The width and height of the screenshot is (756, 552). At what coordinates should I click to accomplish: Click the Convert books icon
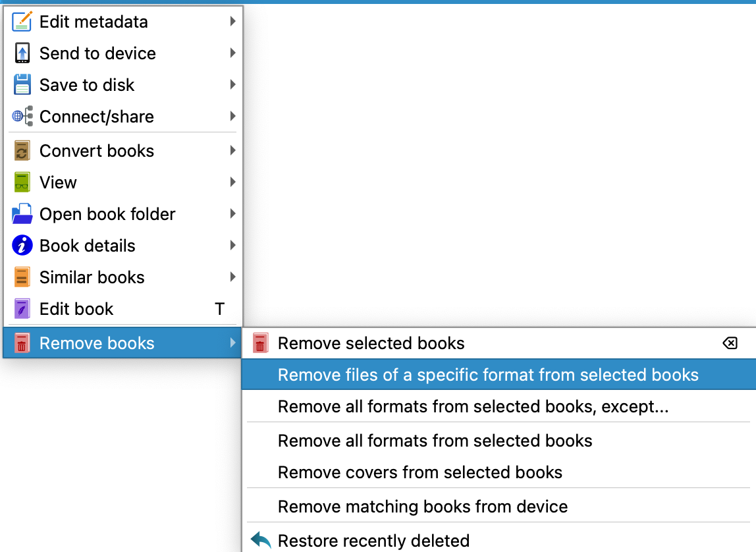(21, 150)
